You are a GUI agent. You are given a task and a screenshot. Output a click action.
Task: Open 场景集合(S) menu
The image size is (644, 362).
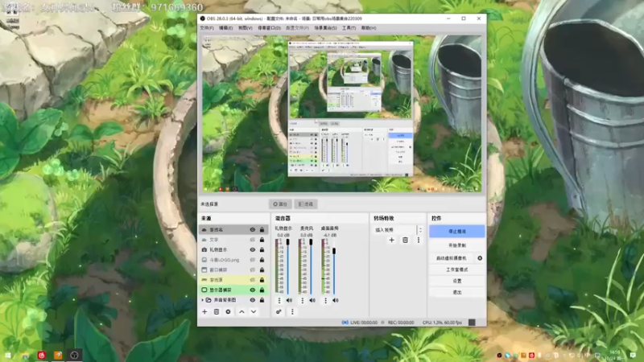325,28
